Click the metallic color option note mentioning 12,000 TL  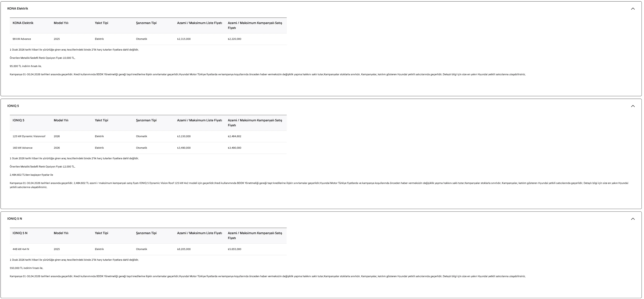point(43,167)
